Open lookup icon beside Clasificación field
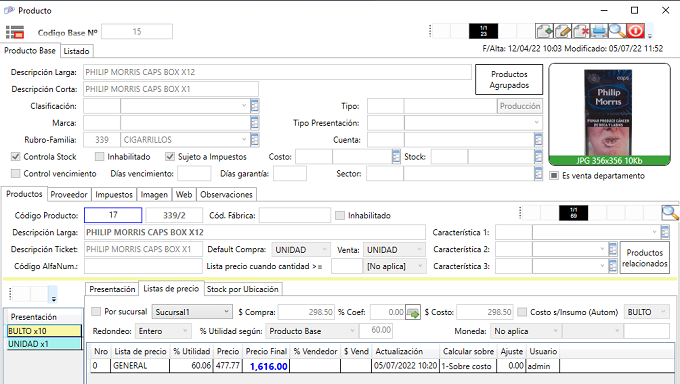This screenshot has height=384, width=680. click(255, 106)
